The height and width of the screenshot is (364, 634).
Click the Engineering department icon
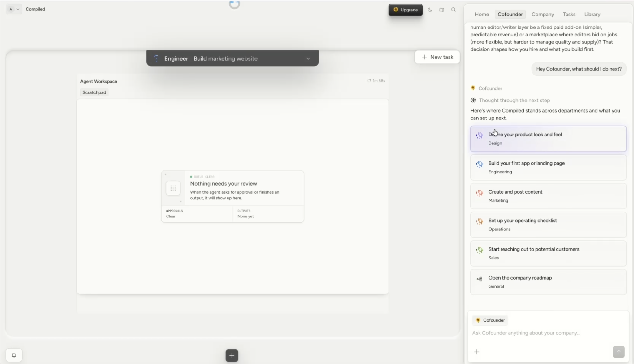point(480,164)
